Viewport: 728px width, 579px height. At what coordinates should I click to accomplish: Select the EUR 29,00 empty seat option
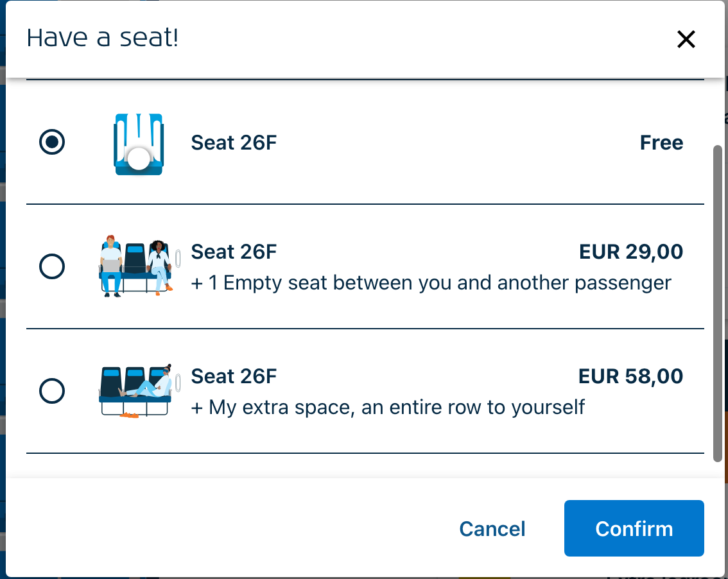[x=52, y=266]
